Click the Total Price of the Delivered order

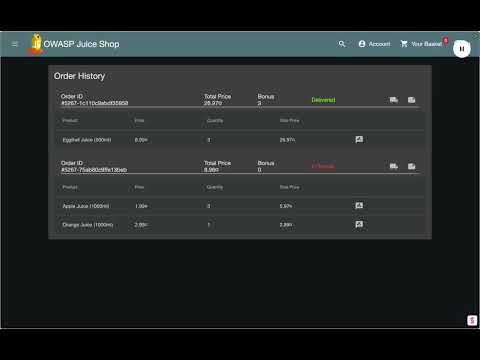pyautogui.click(x=213, y=103)
